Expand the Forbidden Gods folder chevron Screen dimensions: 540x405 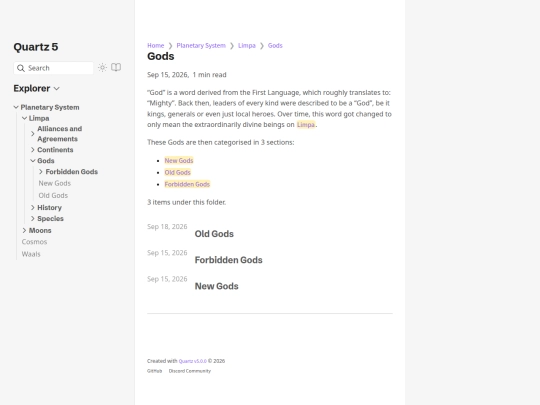tap(41, 172)
